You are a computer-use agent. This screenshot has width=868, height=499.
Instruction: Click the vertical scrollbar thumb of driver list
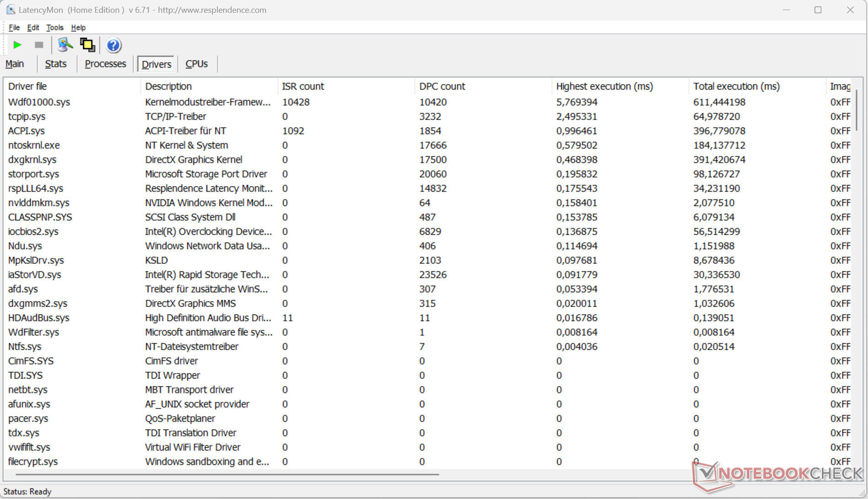click(857, 110)
